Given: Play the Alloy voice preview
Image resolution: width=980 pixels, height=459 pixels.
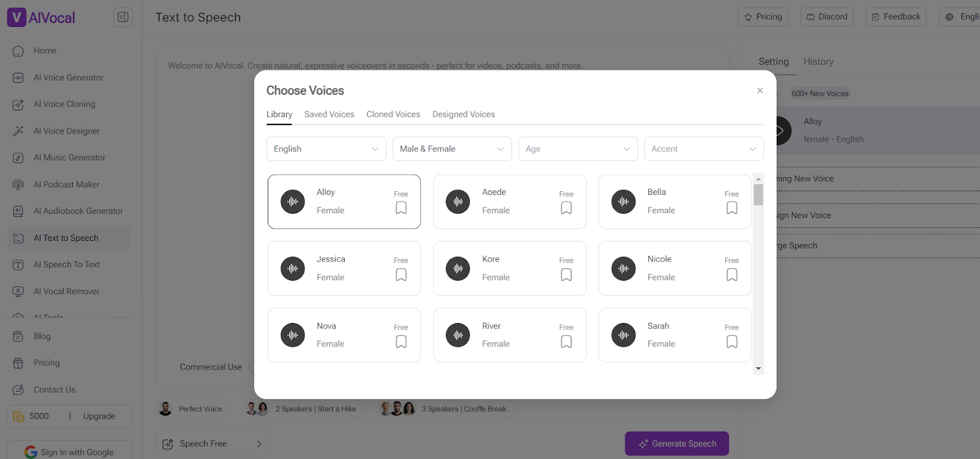Looking at the screenshot, I should point(293,202).
